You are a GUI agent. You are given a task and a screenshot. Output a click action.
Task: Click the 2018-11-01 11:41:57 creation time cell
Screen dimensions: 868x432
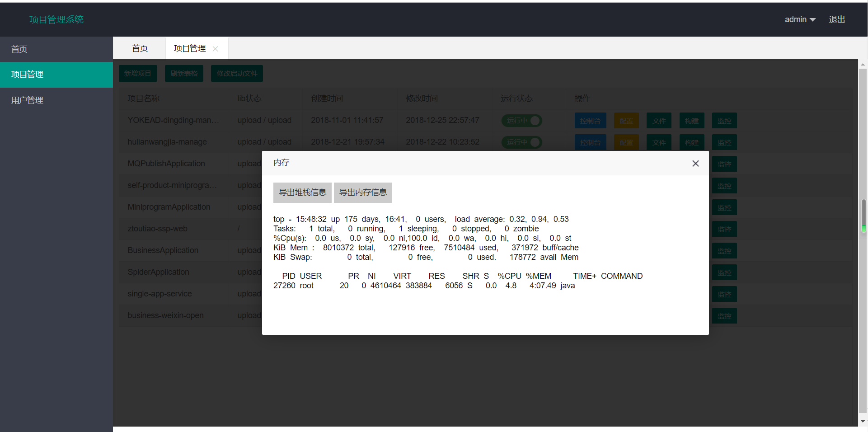347,120
